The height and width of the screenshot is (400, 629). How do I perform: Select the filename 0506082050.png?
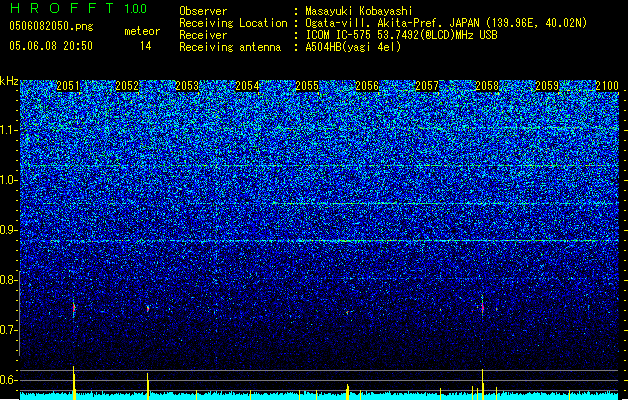[51, 26]
